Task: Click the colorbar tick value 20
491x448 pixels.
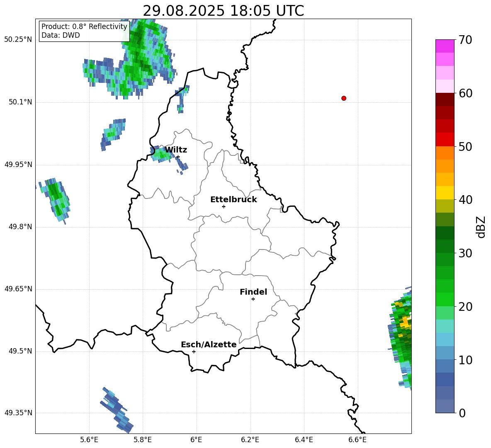Action: coord(465,307)
